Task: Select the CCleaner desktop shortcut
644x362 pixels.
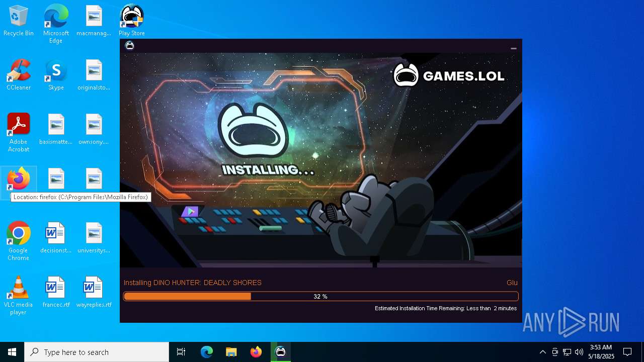Action: pyautogui.click(x=19, y=75)
